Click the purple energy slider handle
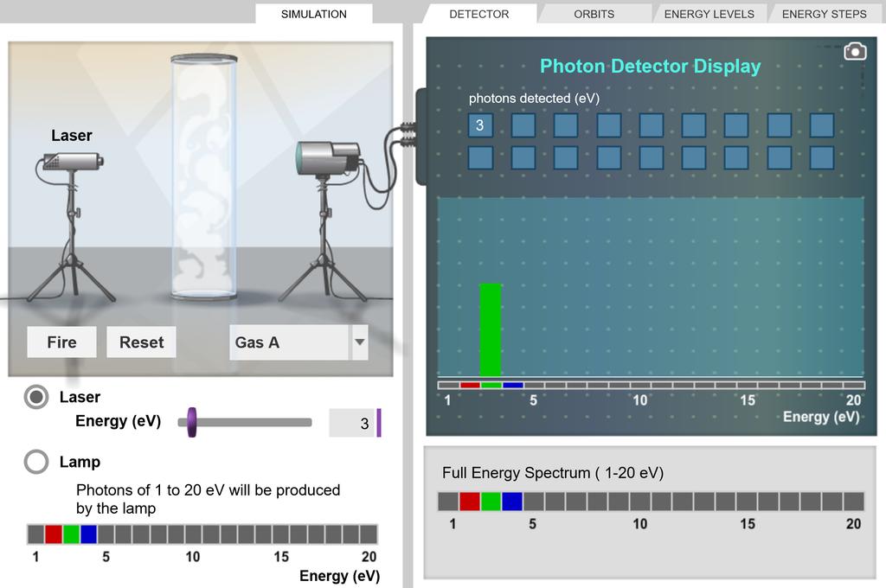886x588 pixels. click(x=192, y=422)
